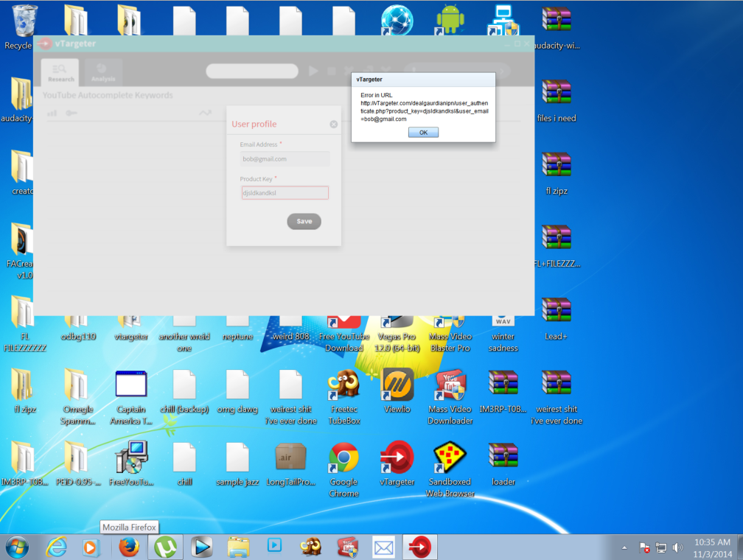Click the vTargeter keyword search box
743x560 pixels.
click(x=251, y=71)
